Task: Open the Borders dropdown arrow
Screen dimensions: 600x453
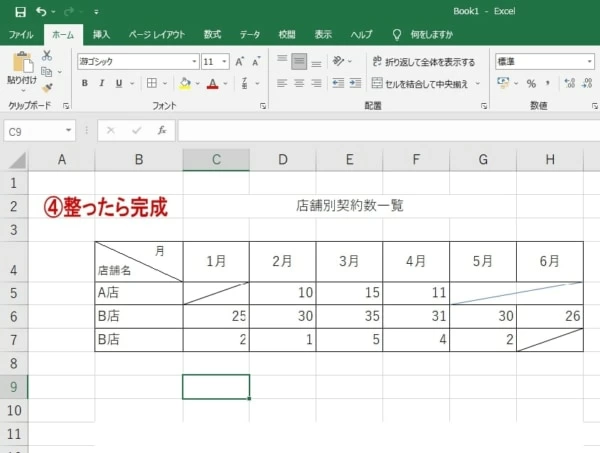Action: pos(165,83)
